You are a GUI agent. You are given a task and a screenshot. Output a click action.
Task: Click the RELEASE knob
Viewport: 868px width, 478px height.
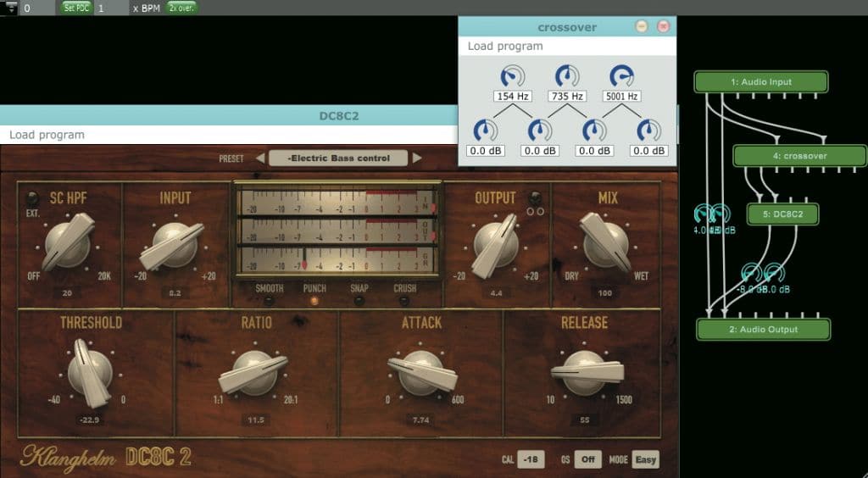pos(586,372)
